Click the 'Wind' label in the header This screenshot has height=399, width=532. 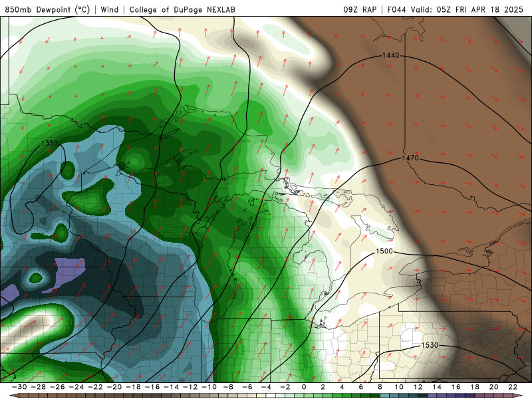click(110, 9)
